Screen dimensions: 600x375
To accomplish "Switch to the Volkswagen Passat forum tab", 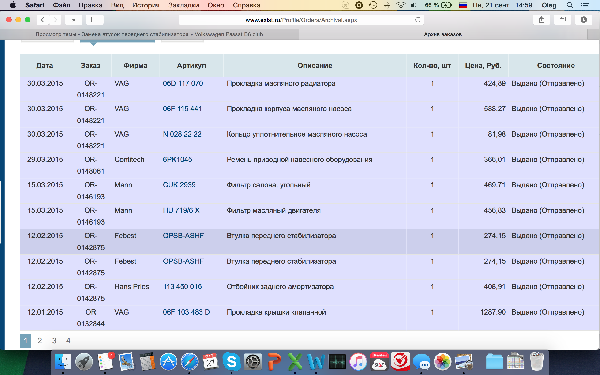I will pyautogui.click(x=149, y=34).
